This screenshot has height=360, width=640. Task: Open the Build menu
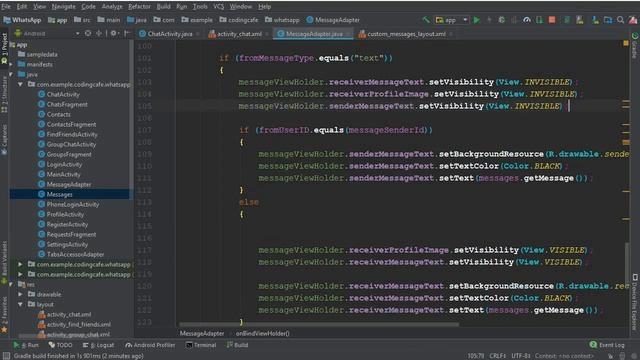(163, 7)
